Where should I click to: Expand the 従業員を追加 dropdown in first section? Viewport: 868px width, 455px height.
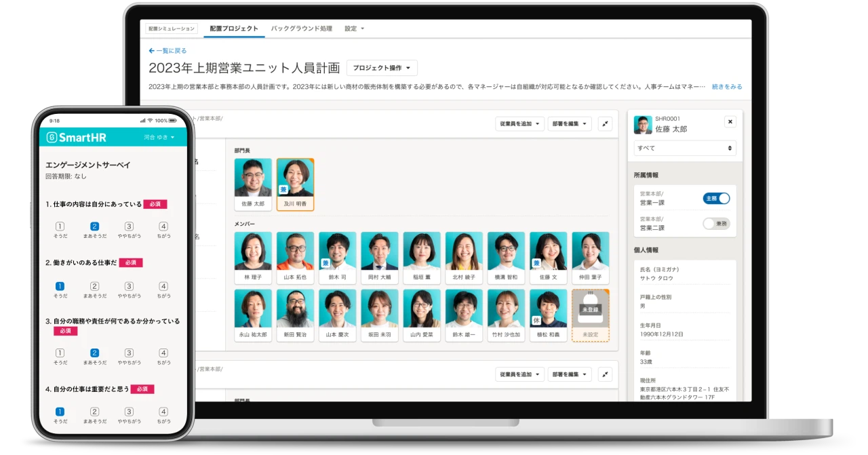[519, 124]
